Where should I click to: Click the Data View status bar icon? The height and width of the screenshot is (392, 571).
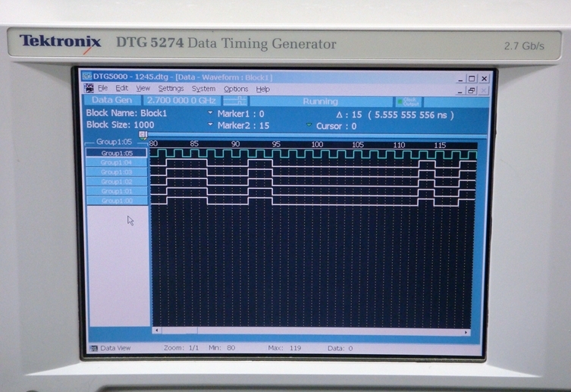click(x=93, y=348)
